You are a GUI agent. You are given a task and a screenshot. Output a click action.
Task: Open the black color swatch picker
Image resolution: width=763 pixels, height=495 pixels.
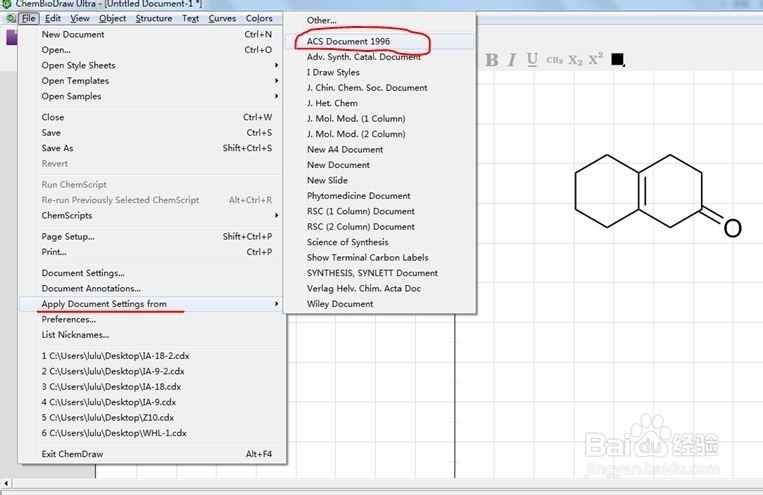pyautogui.click(x=618, y=59)
